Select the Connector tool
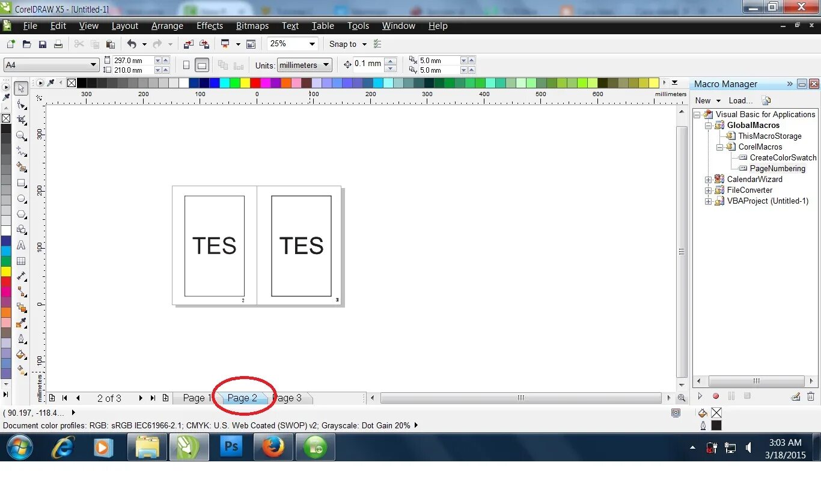This screenshot has height=504, width=821. [21, 292]
